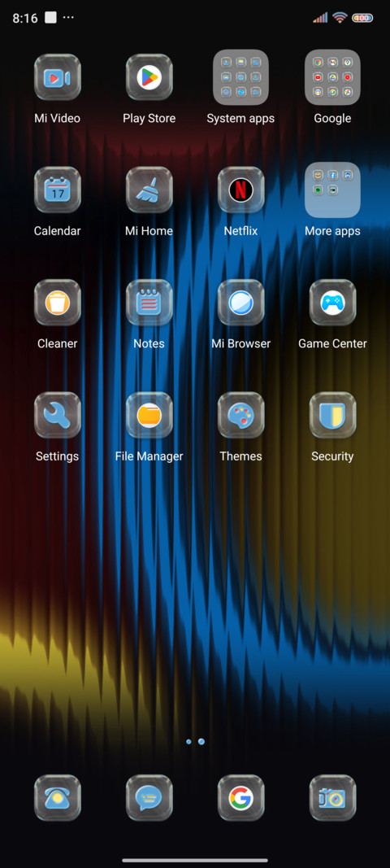This screenshot has width=390, height=868.
Task: Open the Security app
Action: (x=332, y=415)
